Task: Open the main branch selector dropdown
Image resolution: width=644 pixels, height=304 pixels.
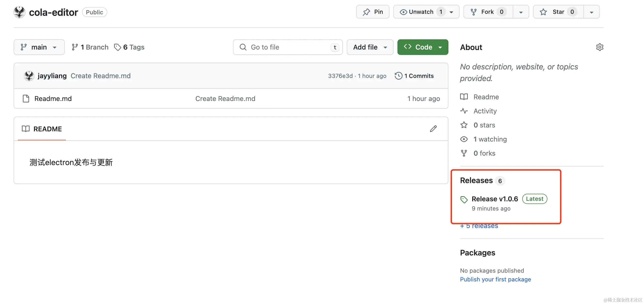Action: [x=39, y=47]
